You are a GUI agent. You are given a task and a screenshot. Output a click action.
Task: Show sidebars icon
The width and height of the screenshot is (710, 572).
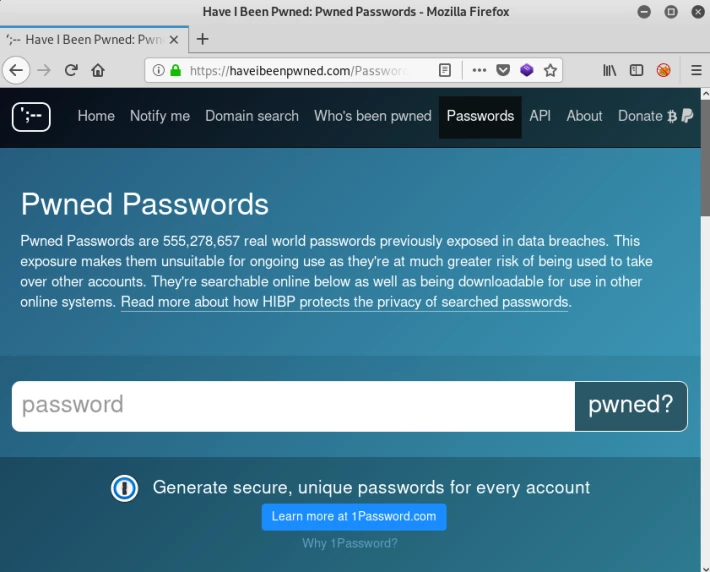coord(636,70)
